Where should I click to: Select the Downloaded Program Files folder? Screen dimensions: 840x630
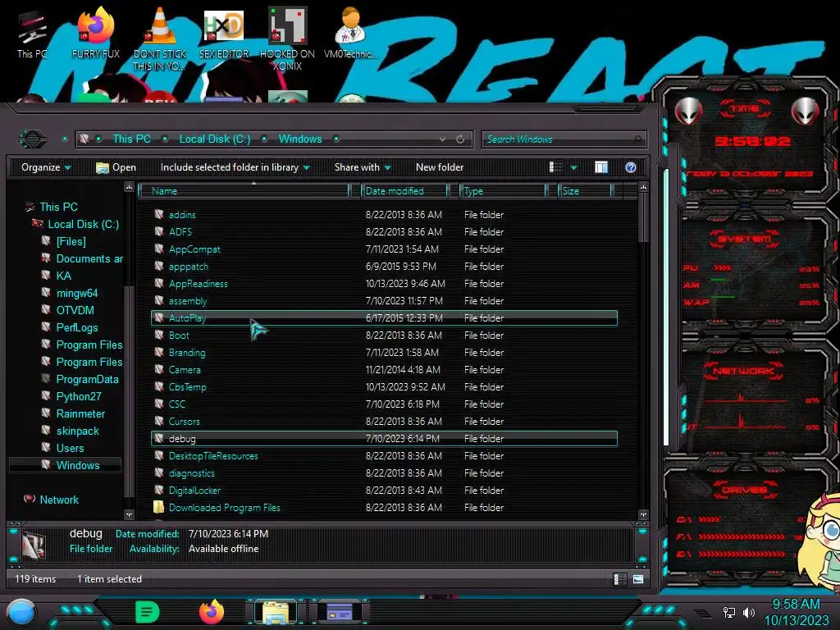coord(384,507)
